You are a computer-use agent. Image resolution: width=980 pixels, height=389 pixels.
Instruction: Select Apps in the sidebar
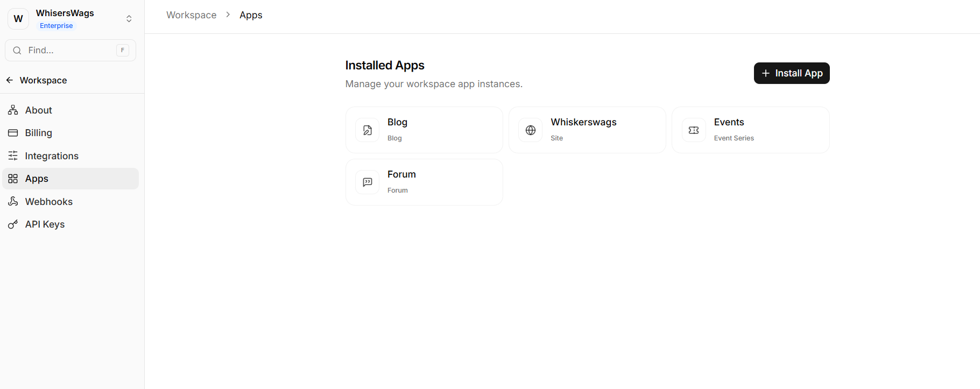click(x=37, y=179)
